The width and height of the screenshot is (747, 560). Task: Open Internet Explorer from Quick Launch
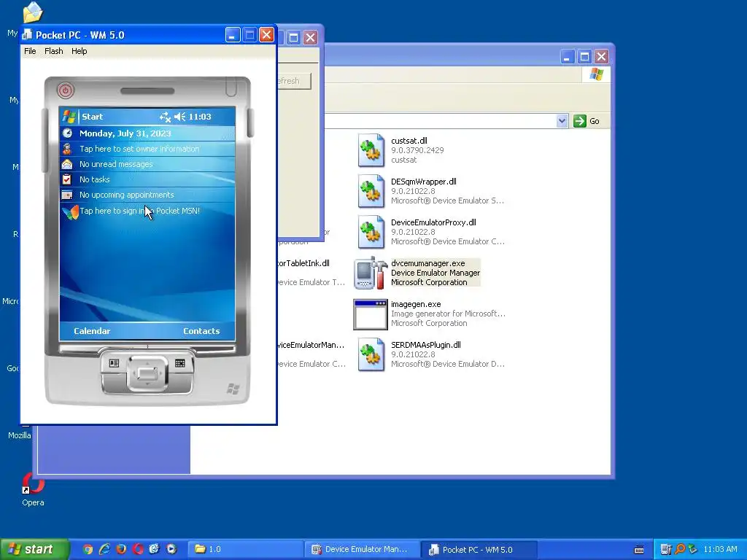pos(104,549)
